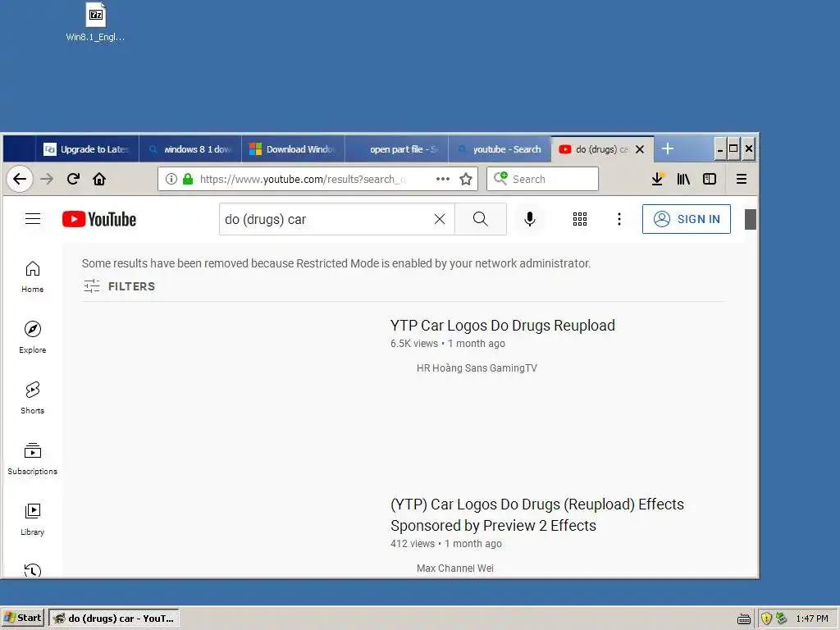Open the browser library icon
840x630 pixels.
pyautogui.click(x=683, y=179)
